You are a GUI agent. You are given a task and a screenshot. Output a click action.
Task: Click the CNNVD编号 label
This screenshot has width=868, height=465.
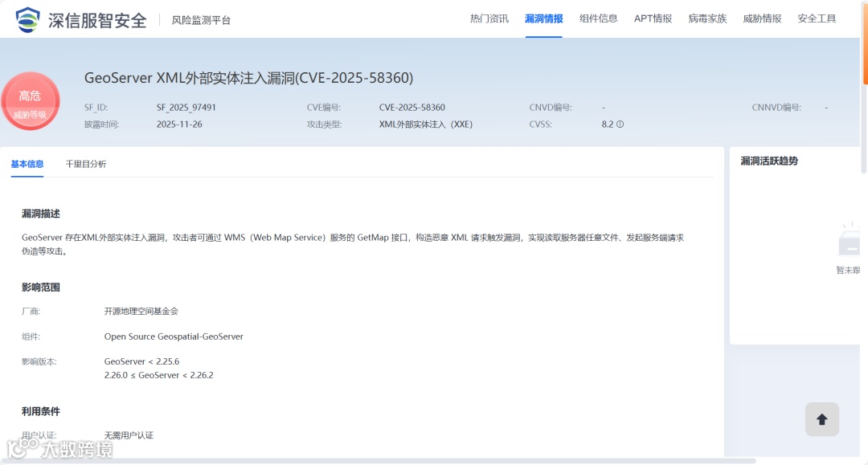pyautogui.click(x=776, y=108)
